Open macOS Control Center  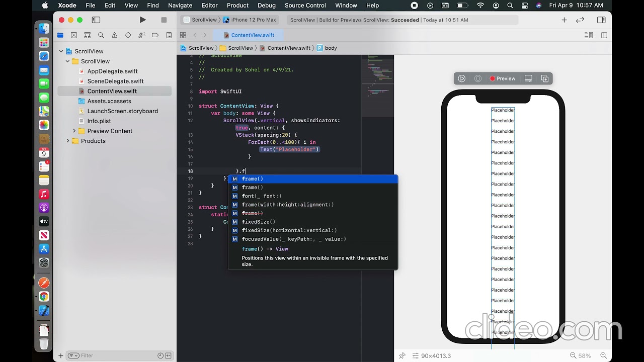click(525, 6)
